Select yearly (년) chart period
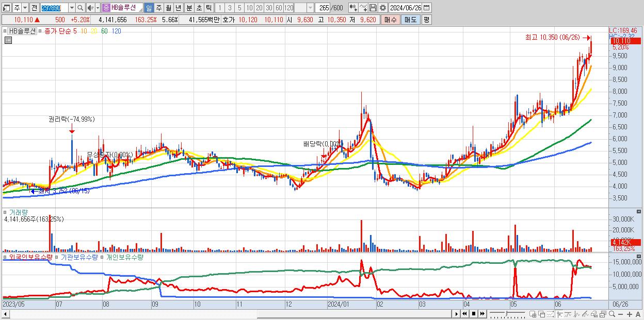The image size is (644, 320). coord(178,8)
